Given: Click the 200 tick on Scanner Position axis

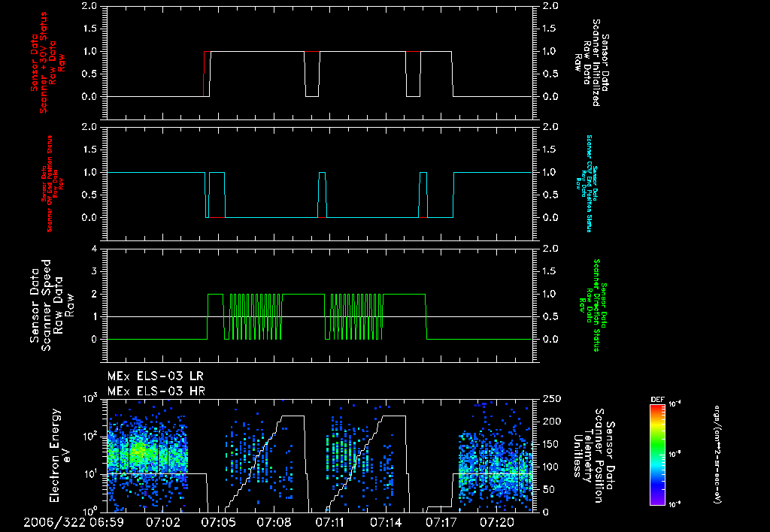Looking at the screenshot, I should click(x=552, y=422).
